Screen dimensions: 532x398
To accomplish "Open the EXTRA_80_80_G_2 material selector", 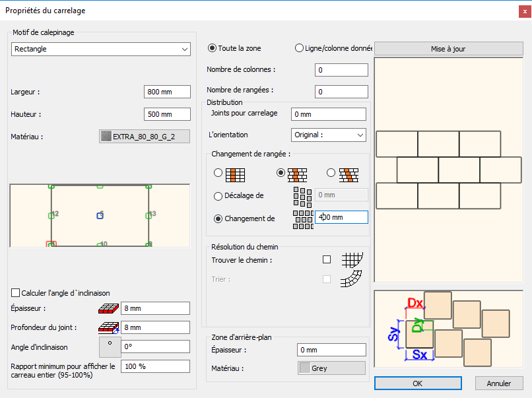I will [x=145, y=137].
